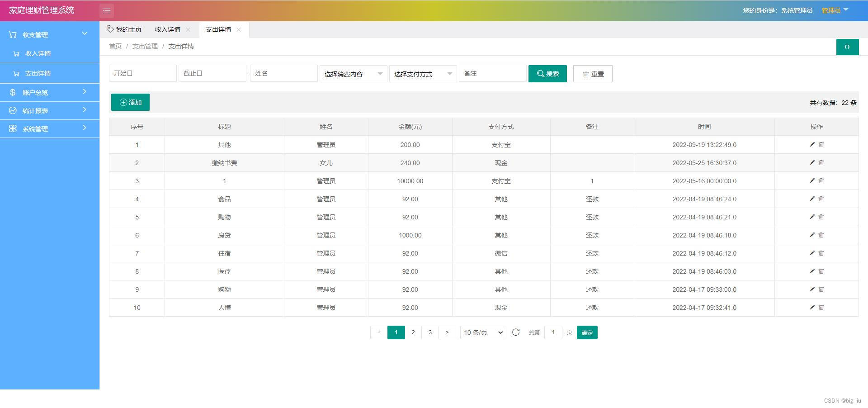The width and height of the screenshot is (868, 408).
Task: Click the page number jump field
Action: coord(553,332)
